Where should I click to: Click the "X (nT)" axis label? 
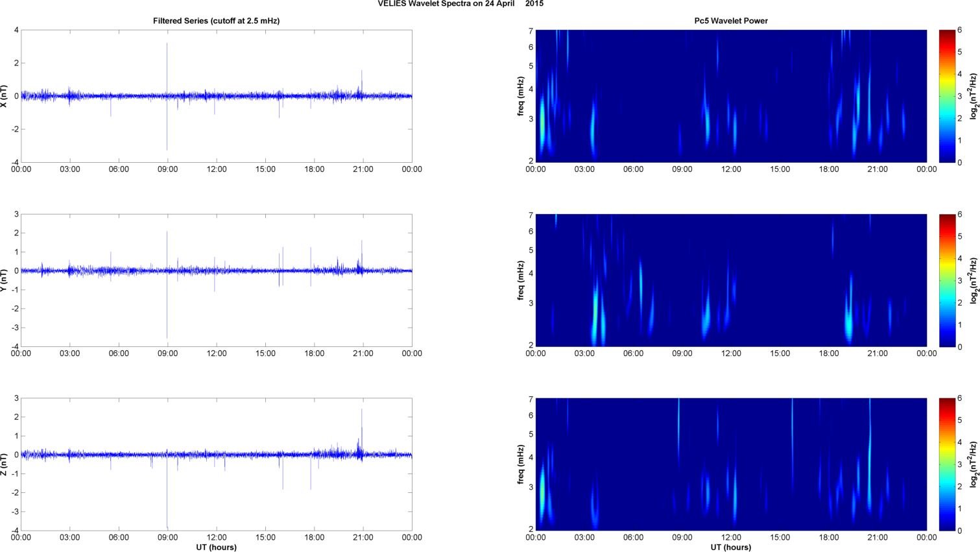click(5, 96)
